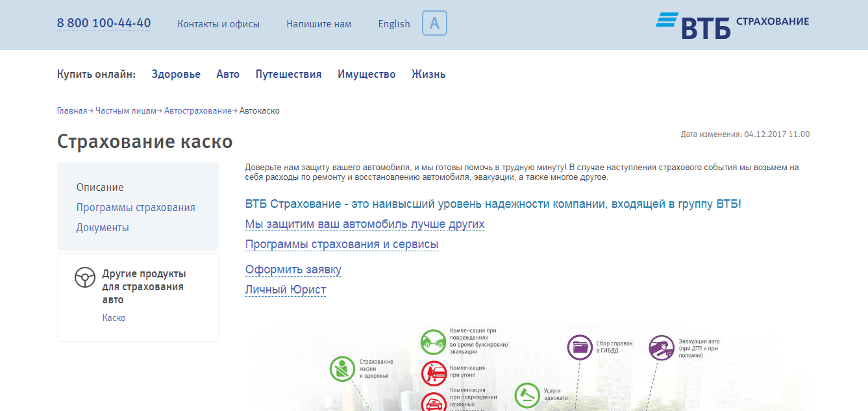Go to 'Автострахование' in the breadcrumbs
The width and height of the screenshot is (868, 411).
[x=197, y=111]
